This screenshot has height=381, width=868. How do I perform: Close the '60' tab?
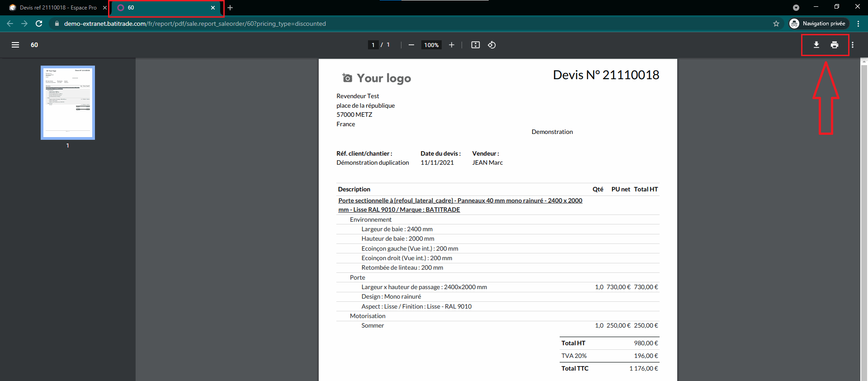[x=213, y=8]
